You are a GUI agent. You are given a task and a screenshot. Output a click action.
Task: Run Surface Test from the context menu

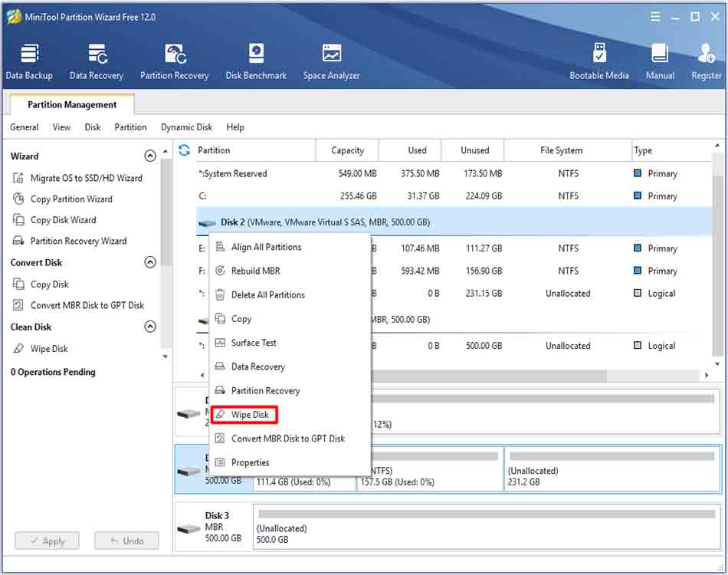point(290,343)
